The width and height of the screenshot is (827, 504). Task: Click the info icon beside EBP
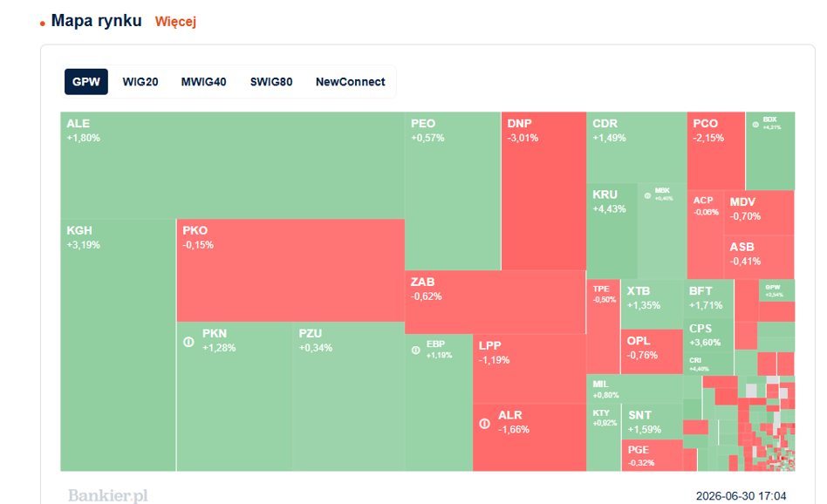click(415, 350)
